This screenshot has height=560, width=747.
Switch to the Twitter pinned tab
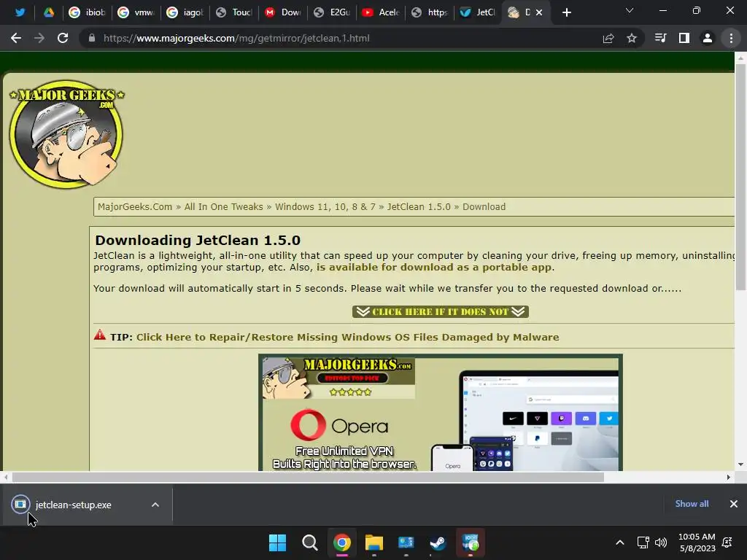[x=20, y=12]
